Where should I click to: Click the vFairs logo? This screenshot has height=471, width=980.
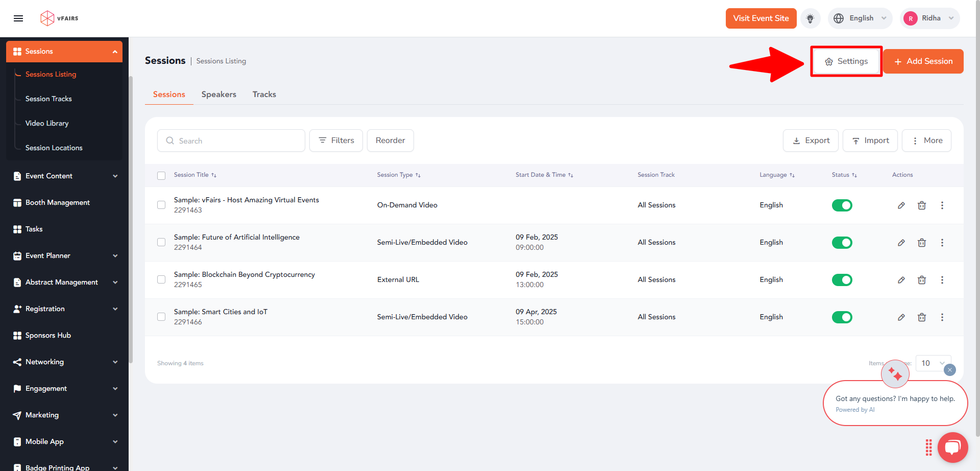[58, 18]
